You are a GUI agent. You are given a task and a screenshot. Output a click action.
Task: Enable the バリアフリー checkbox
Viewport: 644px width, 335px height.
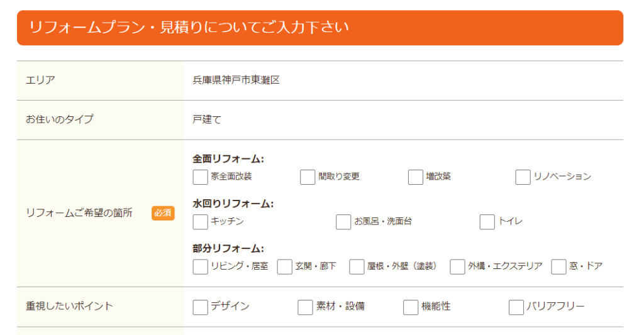[x=516, y=307]
